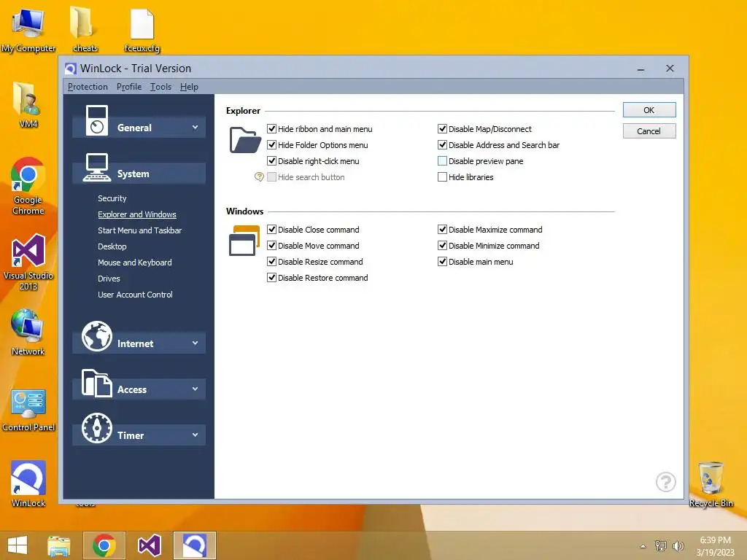747x560 pixels.
Task: Show hidden tray icons arrow
Action: click(x=643, y=546)
